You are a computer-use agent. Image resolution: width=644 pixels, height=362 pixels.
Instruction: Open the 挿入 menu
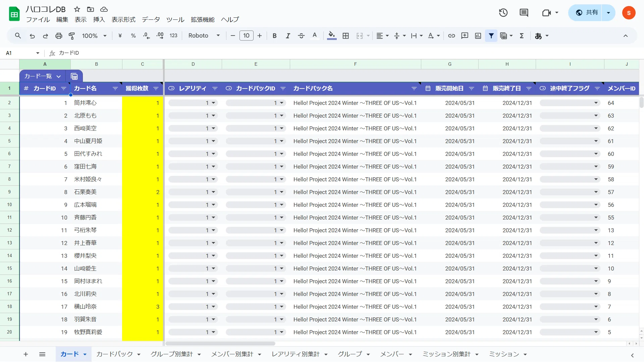click(99, 19)
